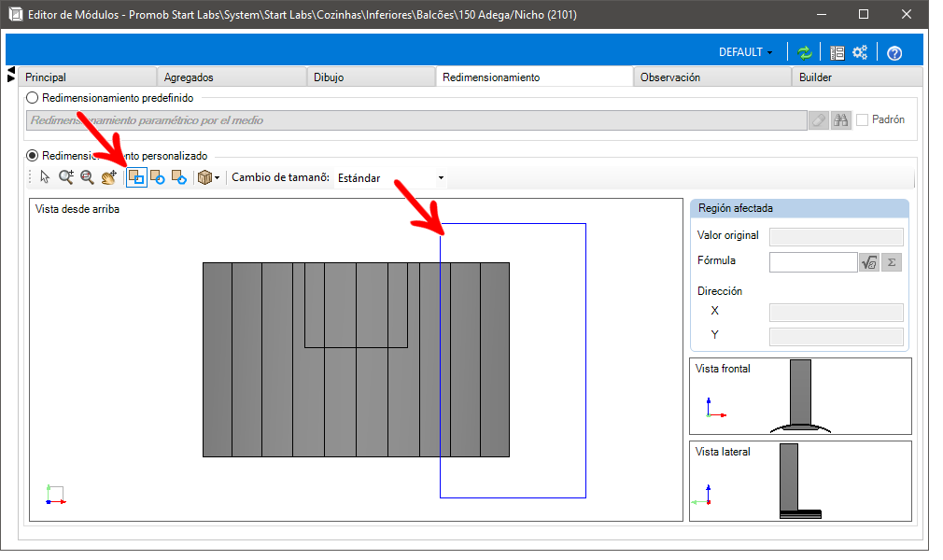Open the DEFAULT profile dropdown
Image resolution: width=943 pixels, height=560 pixels.
pyautogui.click(x=746, y=52)
